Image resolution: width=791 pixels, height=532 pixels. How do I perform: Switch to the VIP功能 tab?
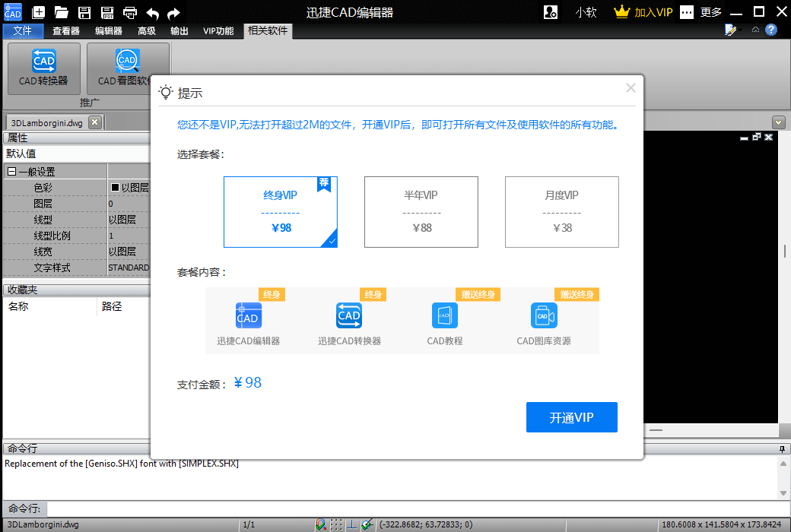pos(218,30)
